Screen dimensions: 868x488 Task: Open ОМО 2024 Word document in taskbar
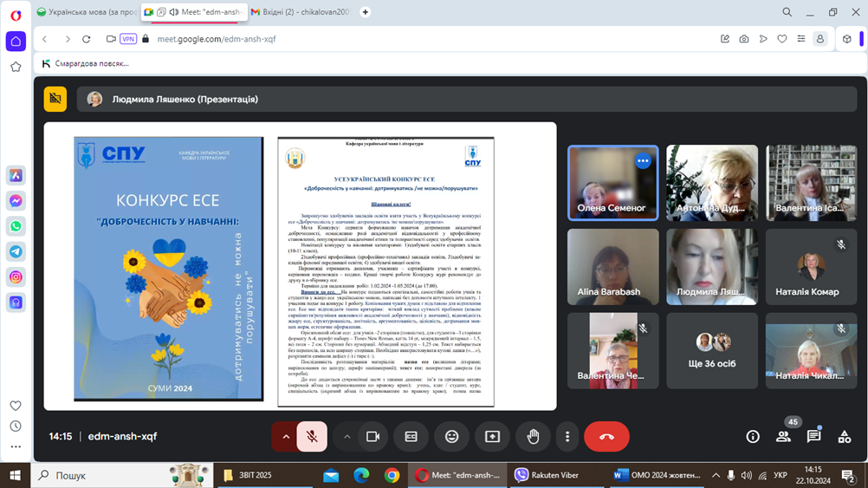point(657,475)
